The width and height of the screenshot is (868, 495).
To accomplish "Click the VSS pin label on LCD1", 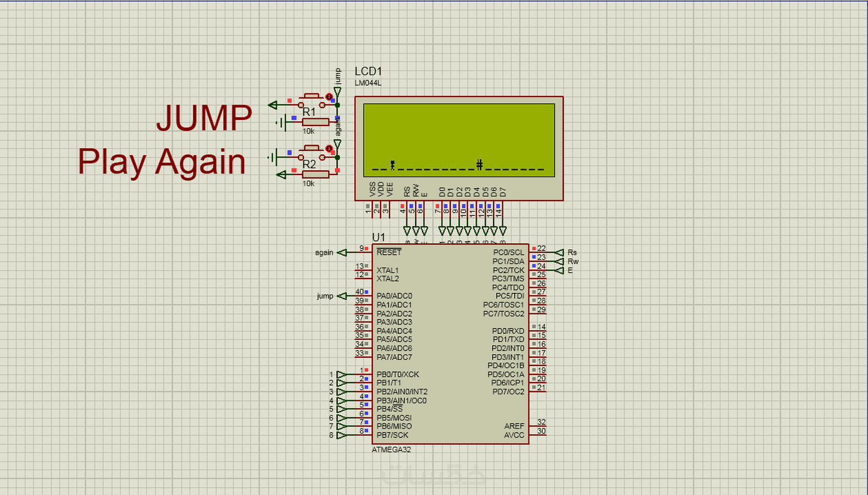I will pyautogui.click(x=372, y=189).
